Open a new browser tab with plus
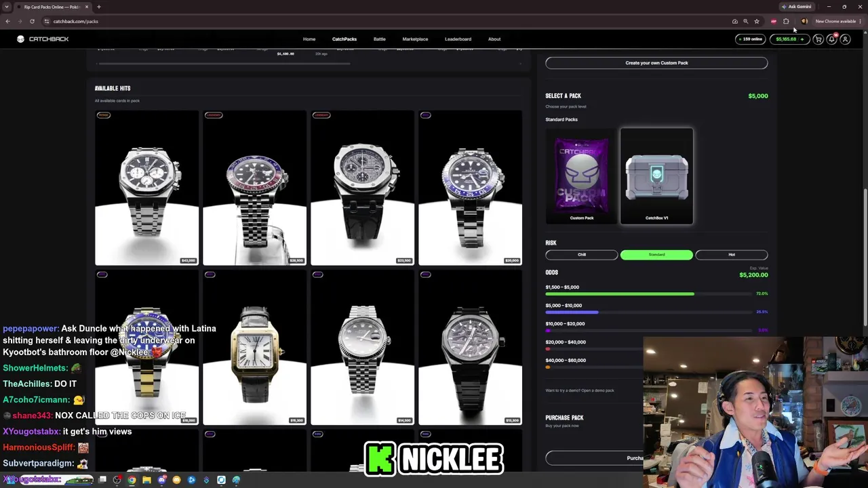Viewport: 868px width, 488px height. (x=98, y=7)
